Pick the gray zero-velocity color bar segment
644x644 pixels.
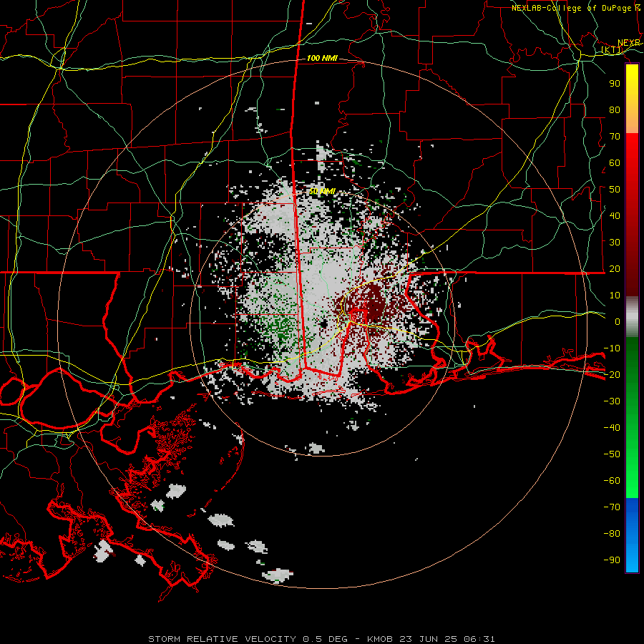(x=632, y=317)
